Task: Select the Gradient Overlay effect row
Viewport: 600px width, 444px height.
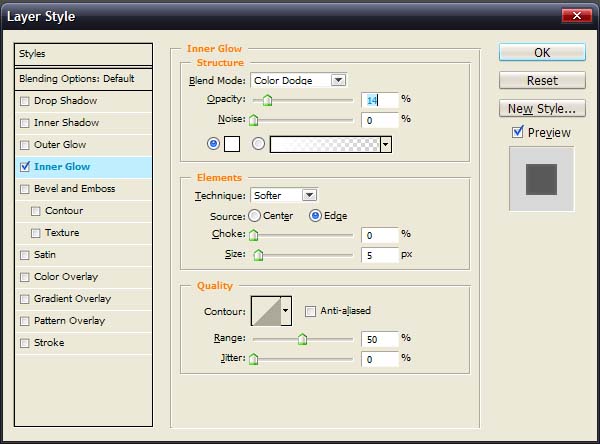Action: pos(83,299)
